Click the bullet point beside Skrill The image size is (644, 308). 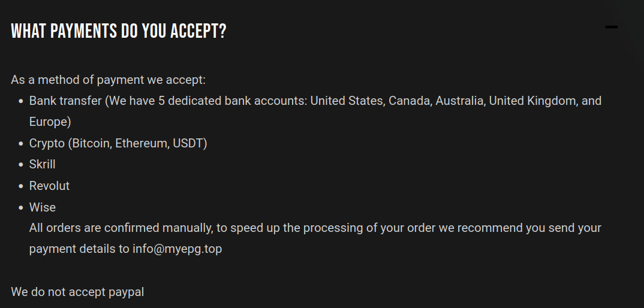click(21, 165)
